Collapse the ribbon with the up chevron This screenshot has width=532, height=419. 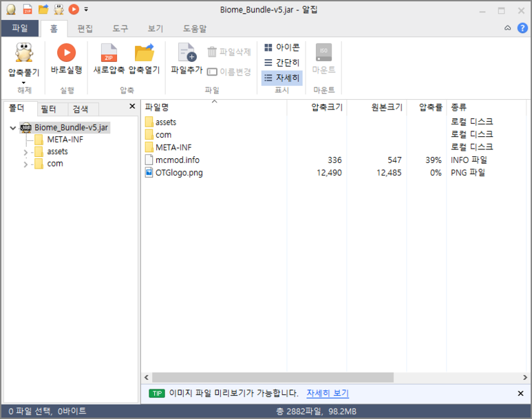tap(508, 28)
